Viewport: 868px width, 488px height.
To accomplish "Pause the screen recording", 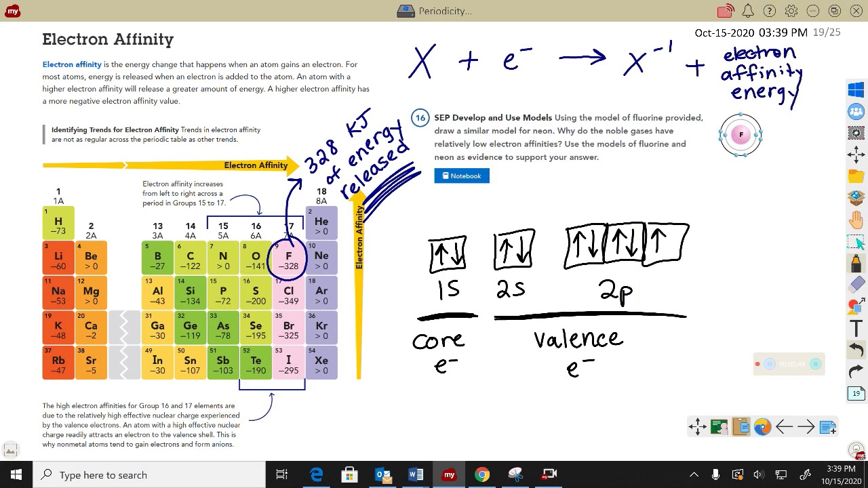I will 770,365.
